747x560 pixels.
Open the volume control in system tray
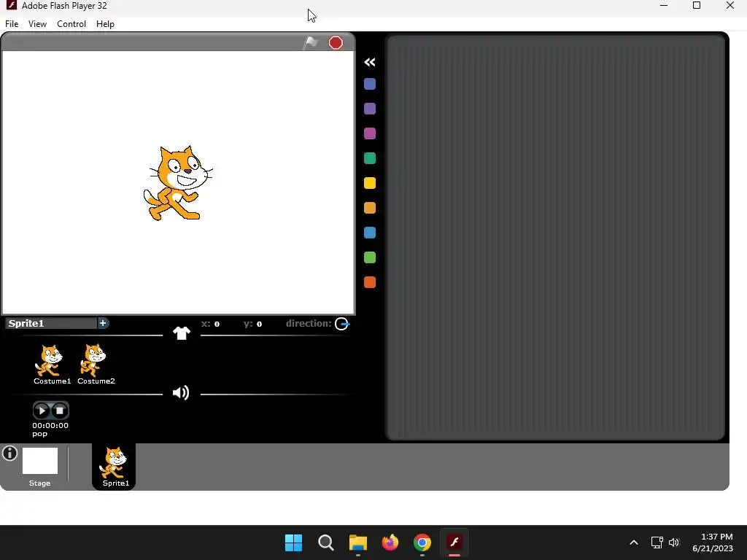point(674,542)
